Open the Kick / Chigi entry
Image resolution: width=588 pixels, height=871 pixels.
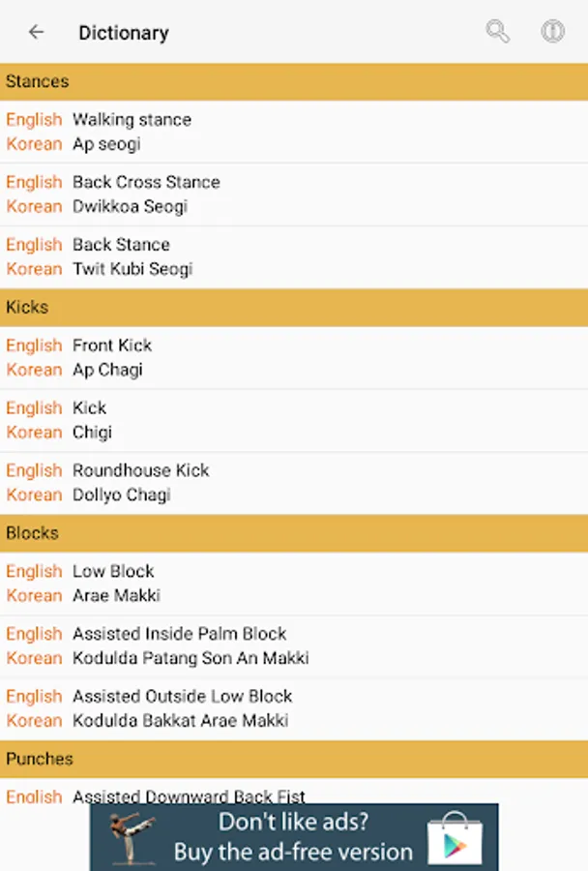pos(294,421)
